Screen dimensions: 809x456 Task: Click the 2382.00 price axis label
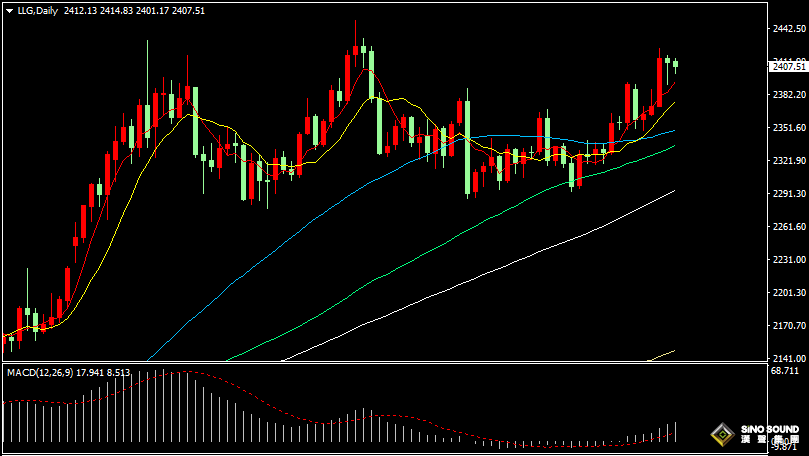788,95
